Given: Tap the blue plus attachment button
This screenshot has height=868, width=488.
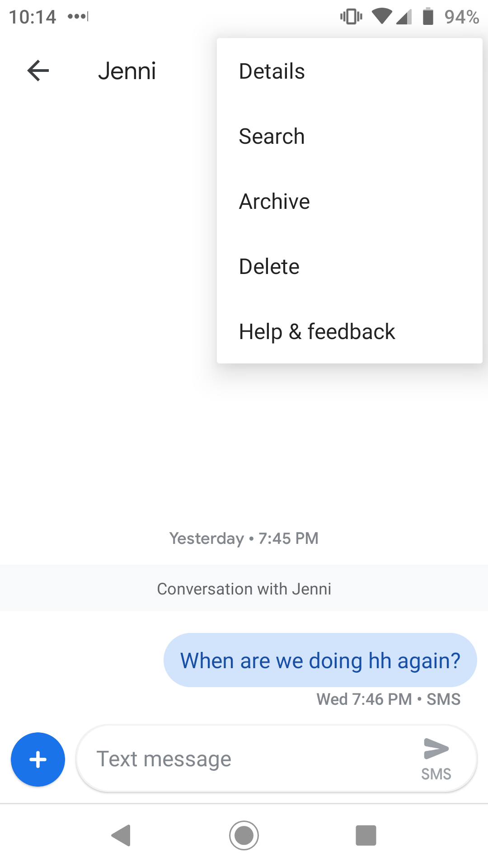Looking at the screenshot, I should pos(38,759).
